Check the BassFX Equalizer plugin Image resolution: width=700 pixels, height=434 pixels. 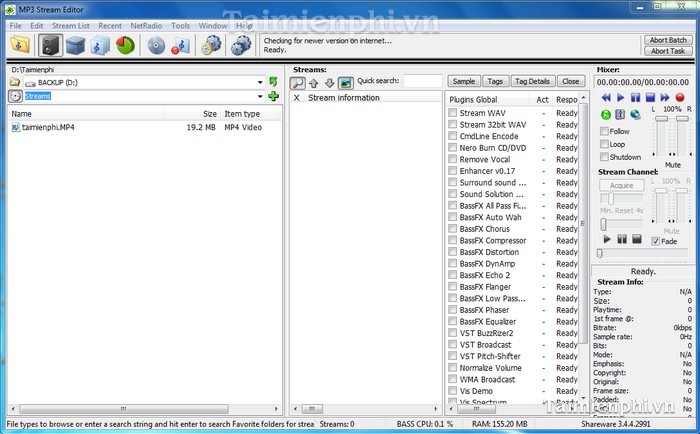pos(453,321)
